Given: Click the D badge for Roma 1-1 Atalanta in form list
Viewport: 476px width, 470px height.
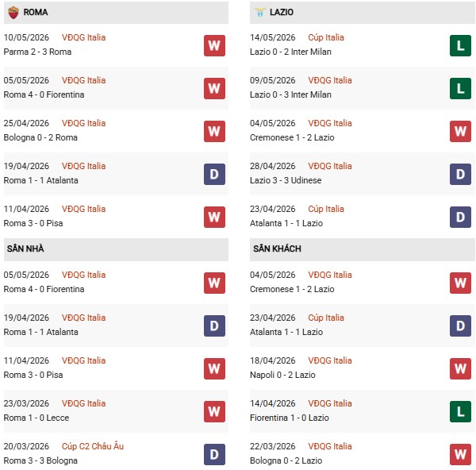Looking at the screenshot, I should click(214, 174).
